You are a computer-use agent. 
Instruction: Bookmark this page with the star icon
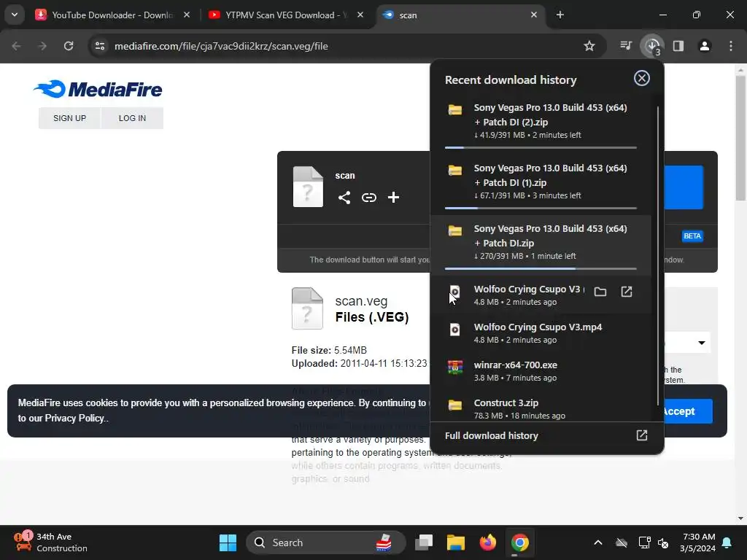(x=589, y=46)
